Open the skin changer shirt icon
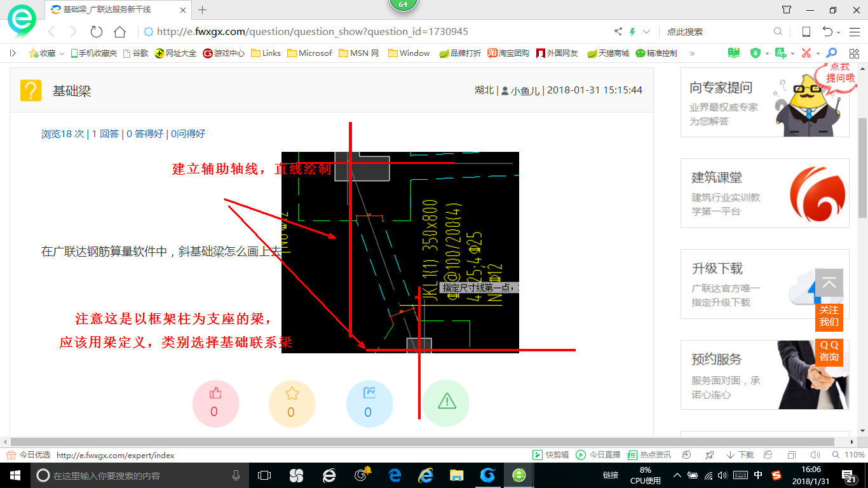Viewport: 868px width, 488px height. 787,10
